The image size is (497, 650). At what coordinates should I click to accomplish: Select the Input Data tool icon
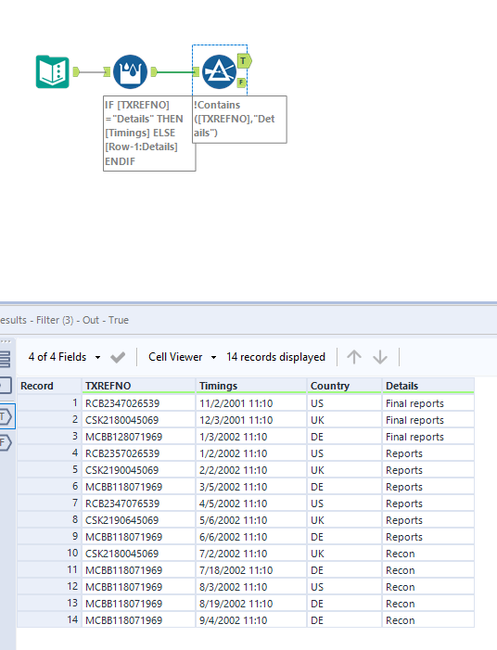point(52,72)
